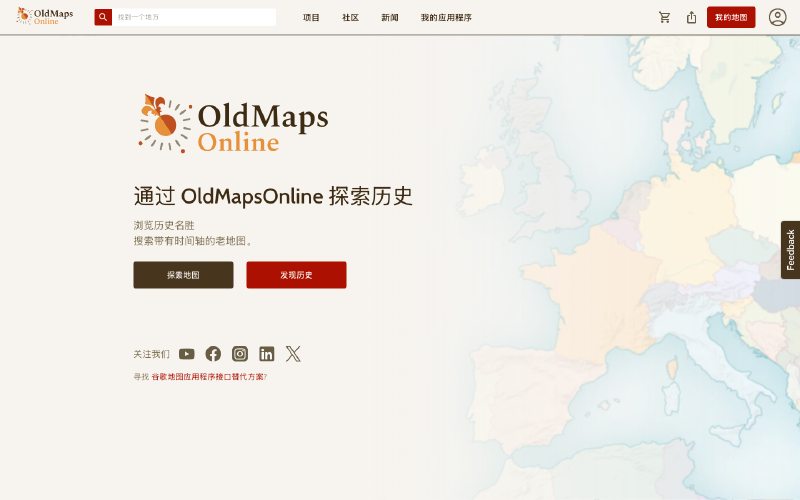Focus the 找到一个地方 search field
Image resolution: width=800 pixels, height=500 pixels.
click(193, 17)
